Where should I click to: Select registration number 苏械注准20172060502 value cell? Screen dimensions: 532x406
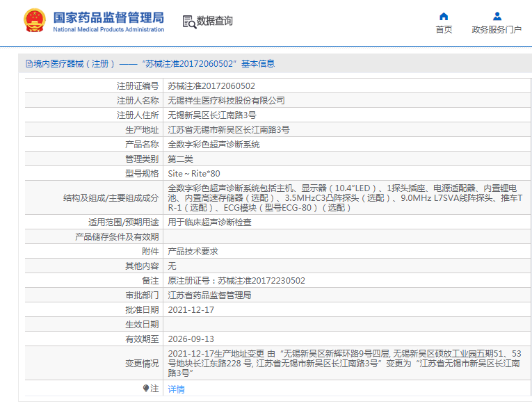(347, 86)
